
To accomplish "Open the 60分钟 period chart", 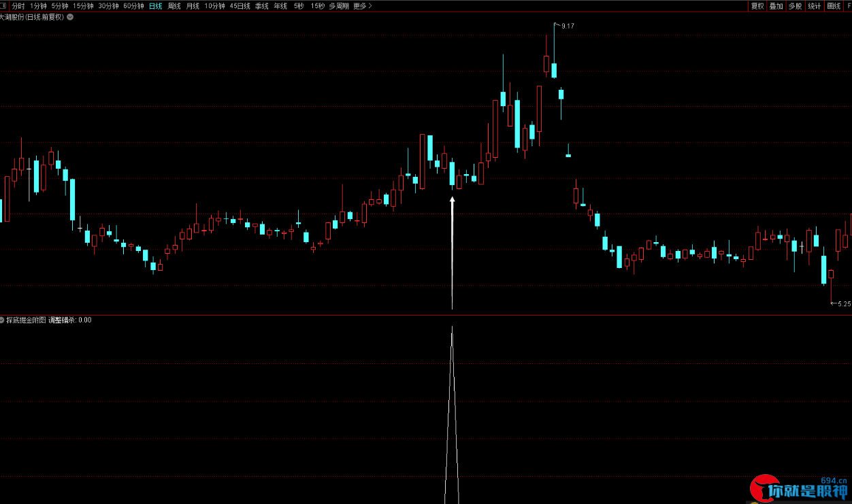I will 133,6.
